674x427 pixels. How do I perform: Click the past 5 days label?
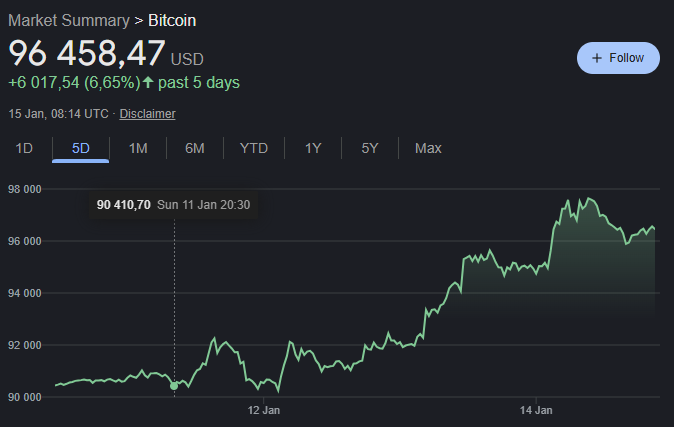point(199,83)
